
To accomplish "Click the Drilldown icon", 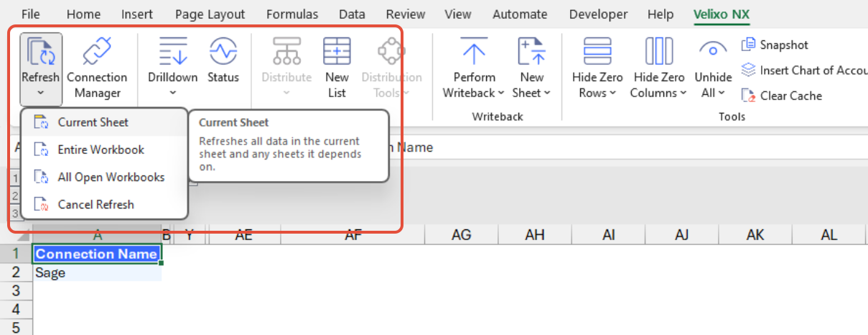I will click(x=172, y=52).
